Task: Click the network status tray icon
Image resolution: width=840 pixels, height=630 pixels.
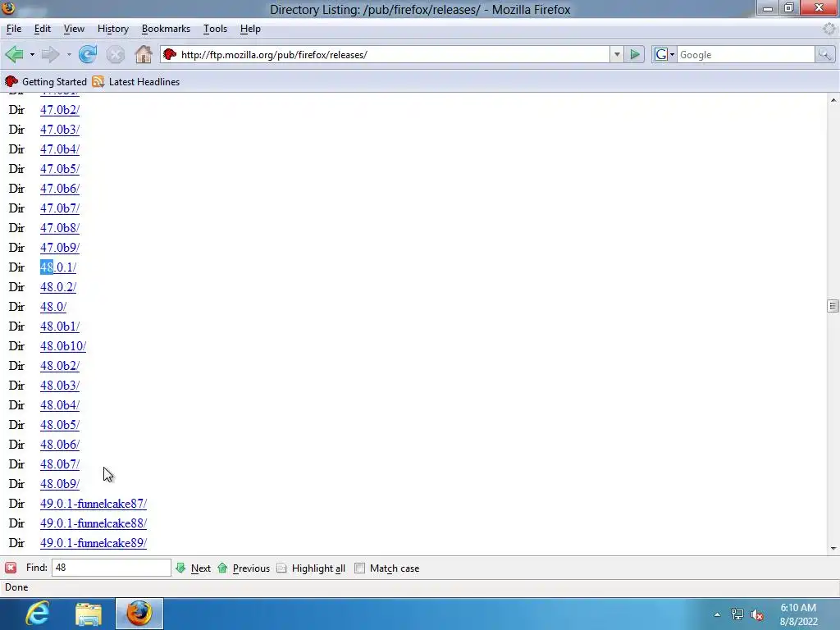Action: 737,614
